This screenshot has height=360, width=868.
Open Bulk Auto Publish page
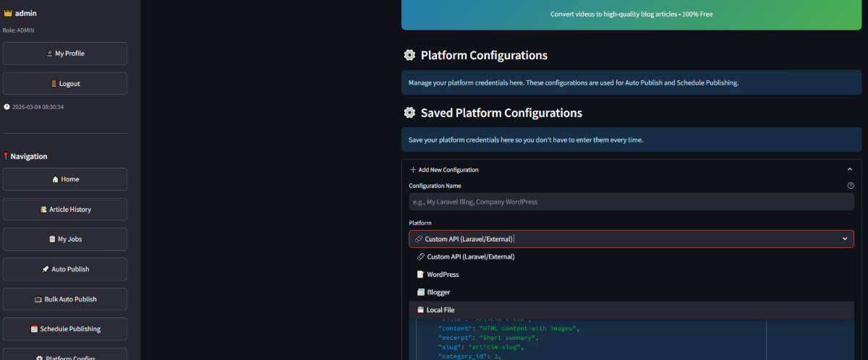tap(65, 299)
